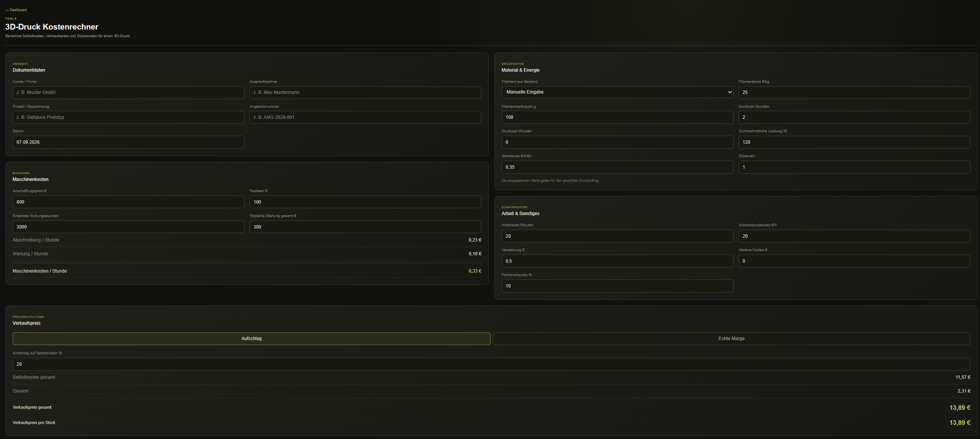The width and height of the screenshot is (980, 439).
Task: Click the Anschaffungspreis € field
Action: [x=128, y=202]
